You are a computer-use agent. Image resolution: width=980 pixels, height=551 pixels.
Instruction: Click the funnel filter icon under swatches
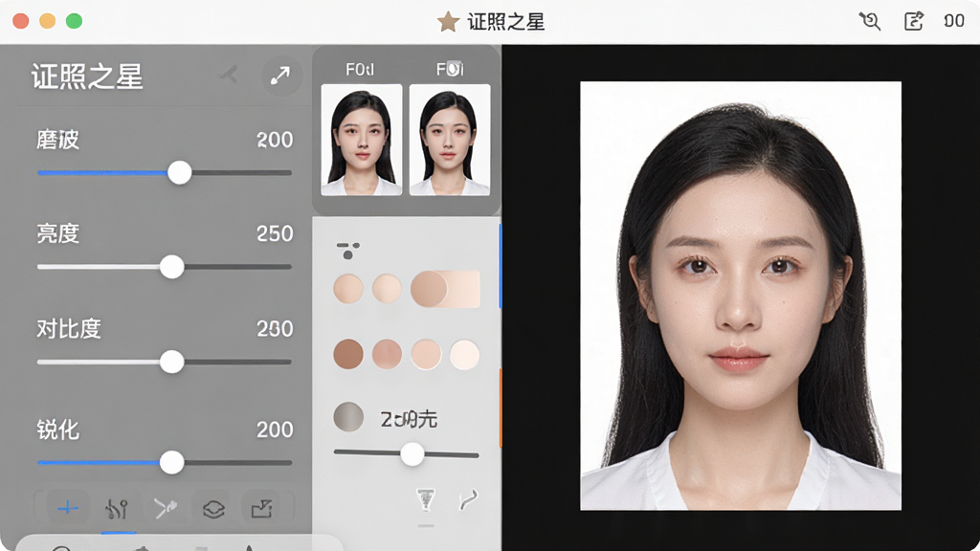(x=426, y=500)
